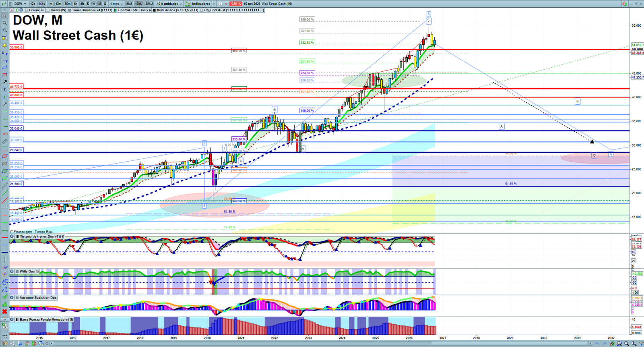
Task: Choose the red ellipse drawing tool
Action: (x=4, y=156)
